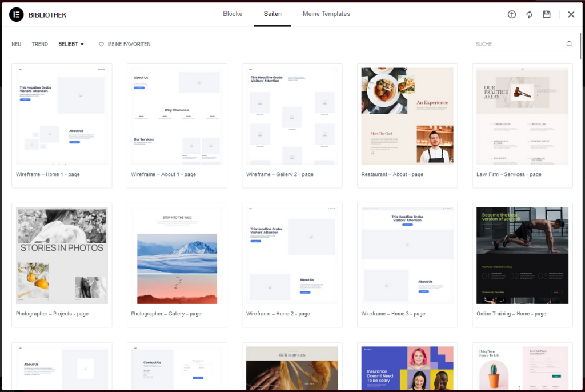Click the save template disk icon
585x392 pixels.
pos(547,14)
